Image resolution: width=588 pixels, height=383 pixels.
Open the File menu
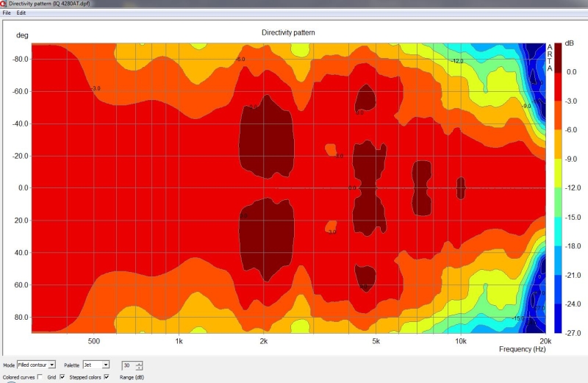click(7, 12)
